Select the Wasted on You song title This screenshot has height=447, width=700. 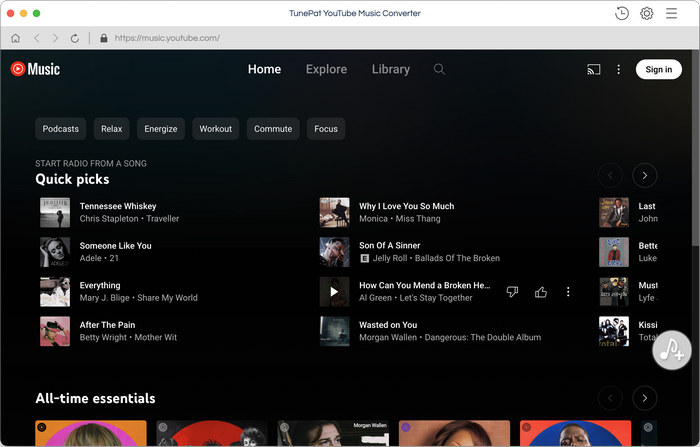(x=388, y=325)
